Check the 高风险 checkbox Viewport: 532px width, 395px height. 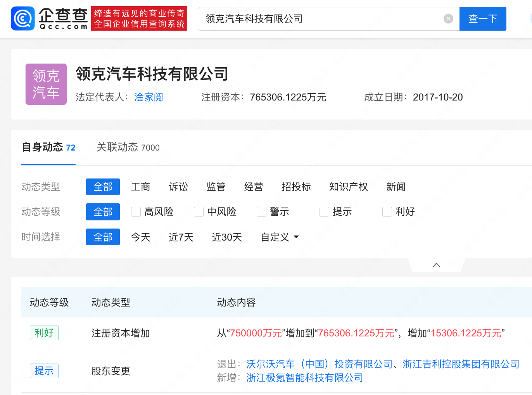pos(136,212)
